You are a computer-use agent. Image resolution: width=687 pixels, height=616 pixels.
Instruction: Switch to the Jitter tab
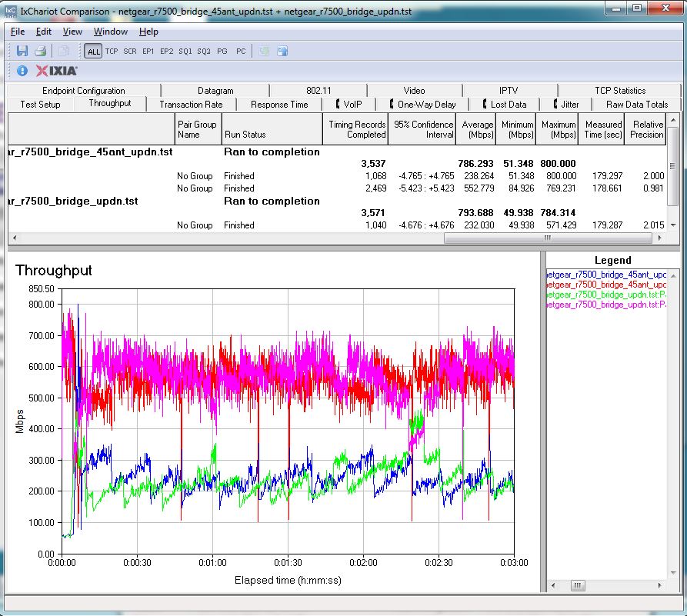[566, 105]
